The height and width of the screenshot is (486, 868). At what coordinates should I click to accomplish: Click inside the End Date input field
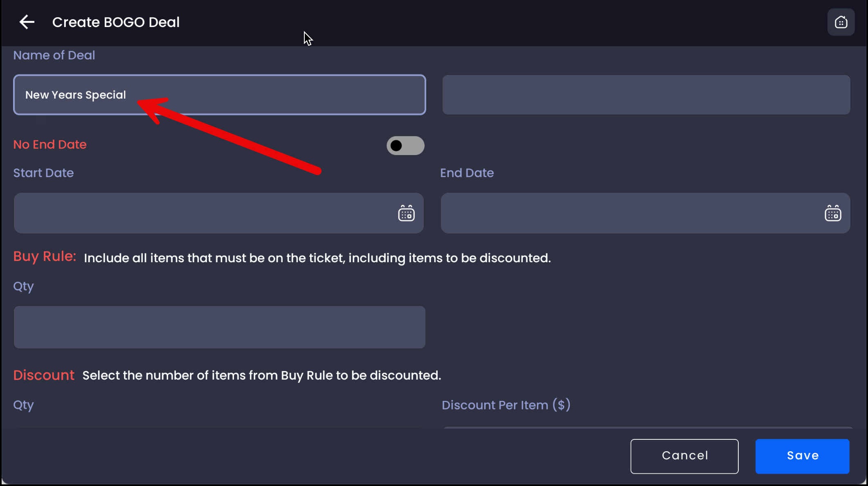630,214
